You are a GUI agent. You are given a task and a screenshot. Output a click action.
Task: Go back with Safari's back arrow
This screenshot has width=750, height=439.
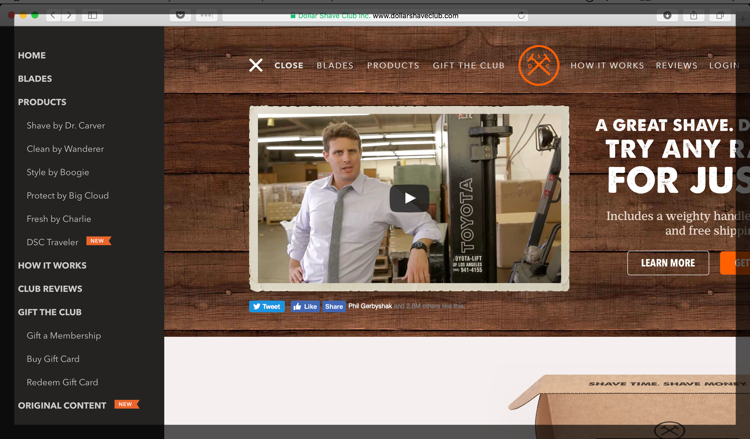pyautogui.click(x=53, y=16)
